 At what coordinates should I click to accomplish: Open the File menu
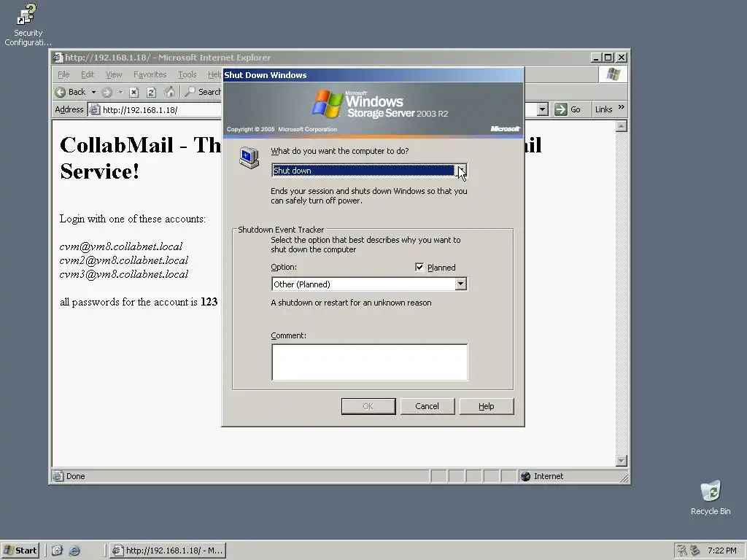click(x=63, y=74)
